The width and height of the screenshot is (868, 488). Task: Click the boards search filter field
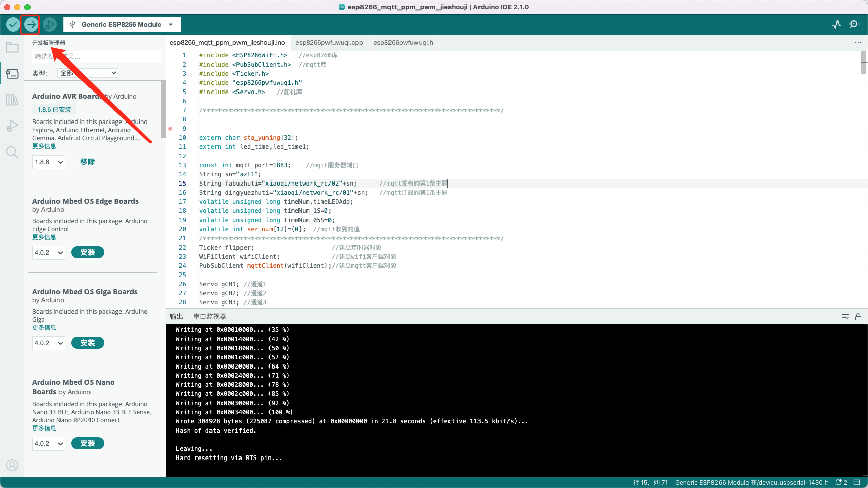(96, 57)
